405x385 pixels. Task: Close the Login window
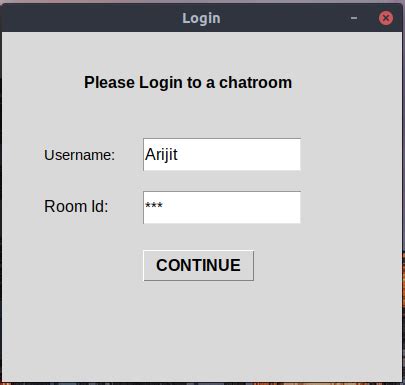click(386, 18)
